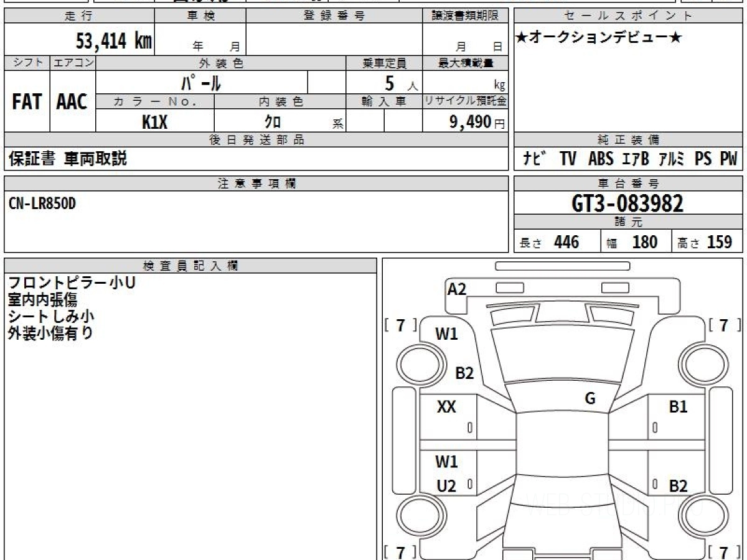Select the エアB airbag item

(635, 159)
